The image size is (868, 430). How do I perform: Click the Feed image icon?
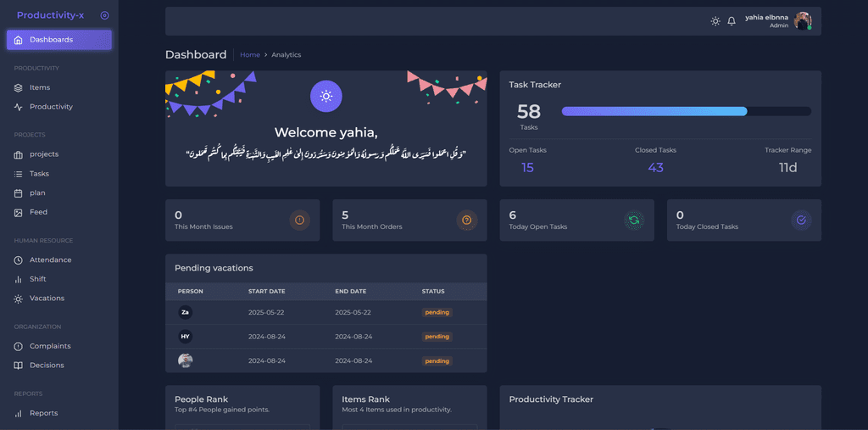(x=19, y=212)
